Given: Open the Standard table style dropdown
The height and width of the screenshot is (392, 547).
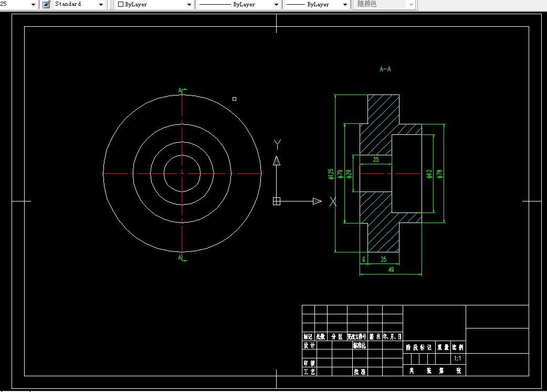Looking at the screenshot, I should (101, 5).
